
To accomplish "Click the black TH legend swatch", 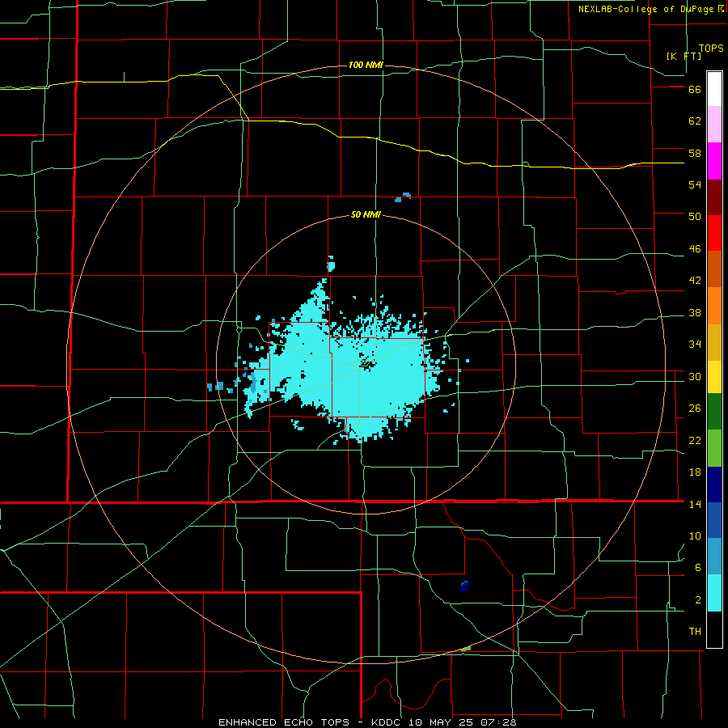I will point(714,629).
